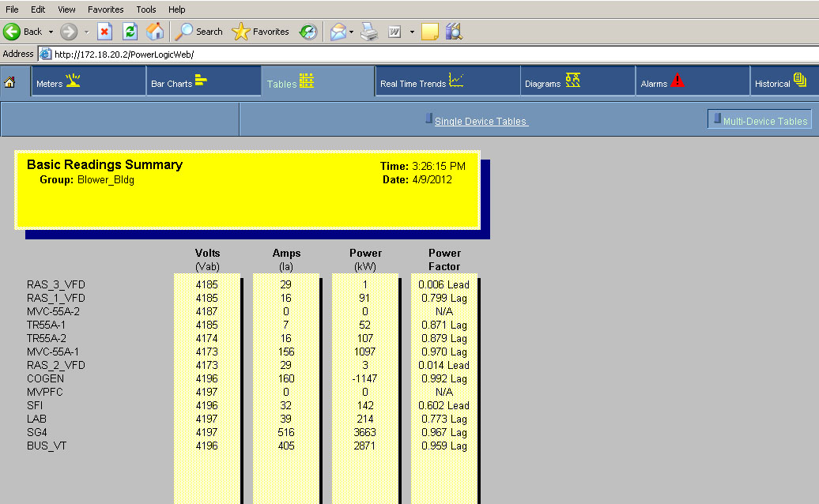This screenshot has width=819, height=504.
Task: Stop page loading with red X icon
Action: (104, 32)
